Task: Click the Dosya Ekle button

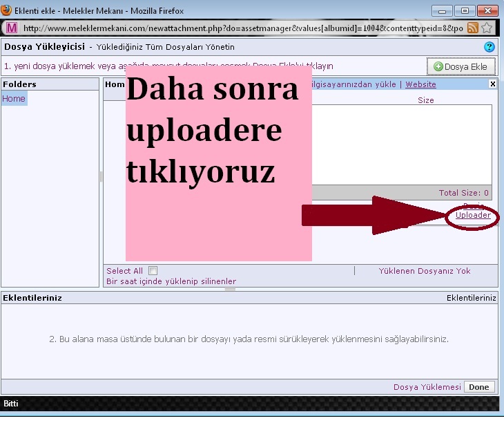Action: coord(461,66)
